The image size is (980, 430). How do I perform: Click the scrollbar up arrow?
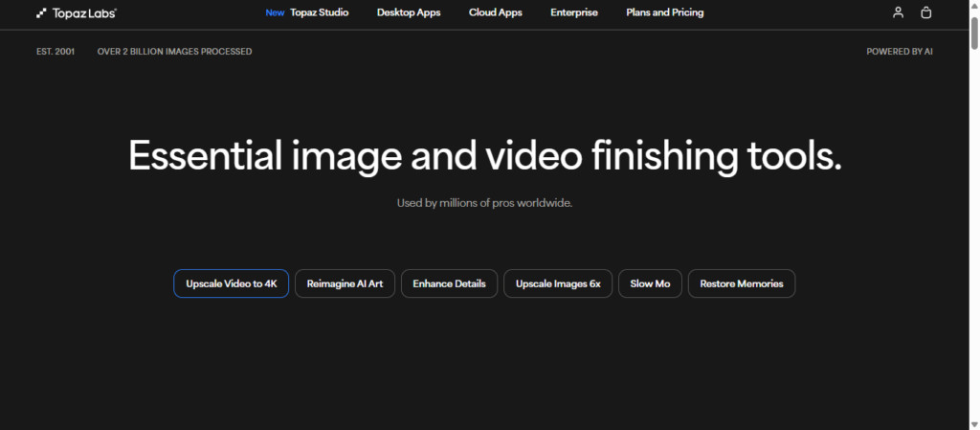973,6
